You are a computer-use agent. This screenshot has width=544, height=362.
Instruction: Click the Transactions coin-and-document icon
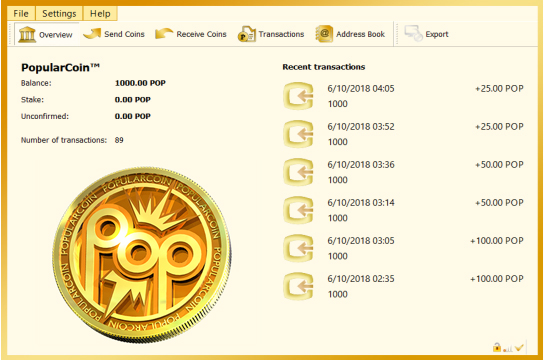[247, 34]
